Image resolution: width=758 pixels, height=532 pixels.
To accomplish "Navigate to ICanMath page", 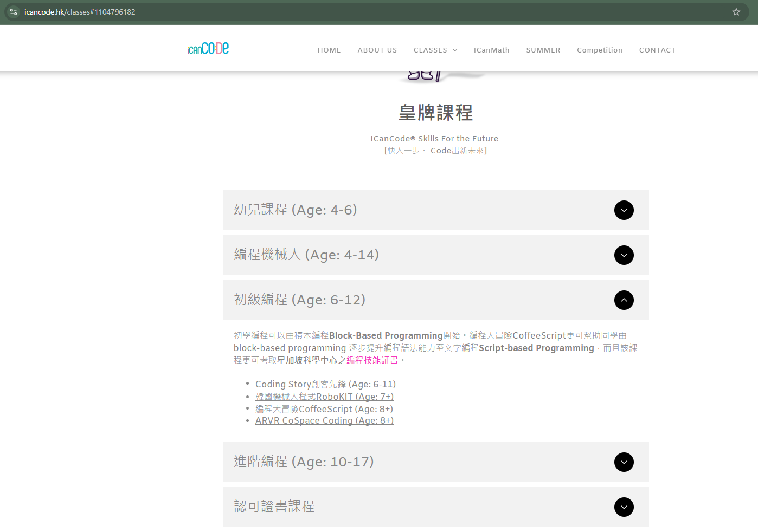I will [491, 50].
